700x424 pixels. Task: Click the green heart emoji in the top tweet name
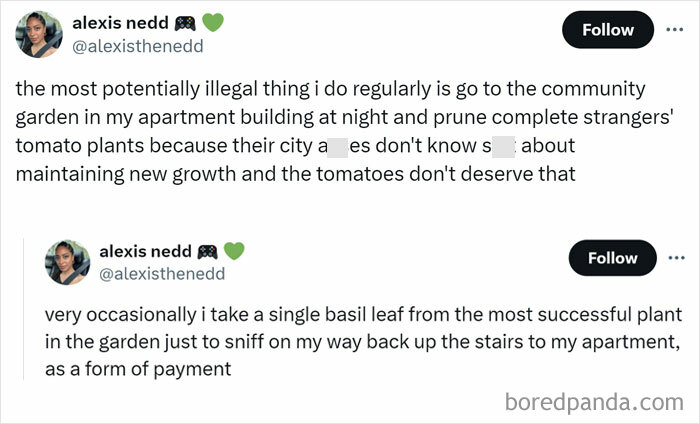point(211,20)
